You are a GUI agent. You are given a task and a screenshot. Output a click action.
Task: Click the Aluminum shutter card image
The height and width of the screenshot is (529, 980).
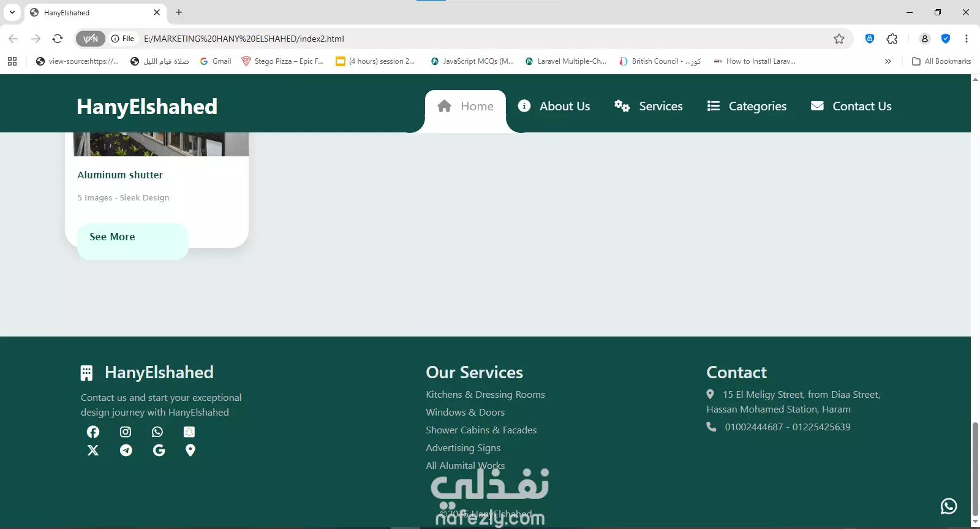pos(160,144)
